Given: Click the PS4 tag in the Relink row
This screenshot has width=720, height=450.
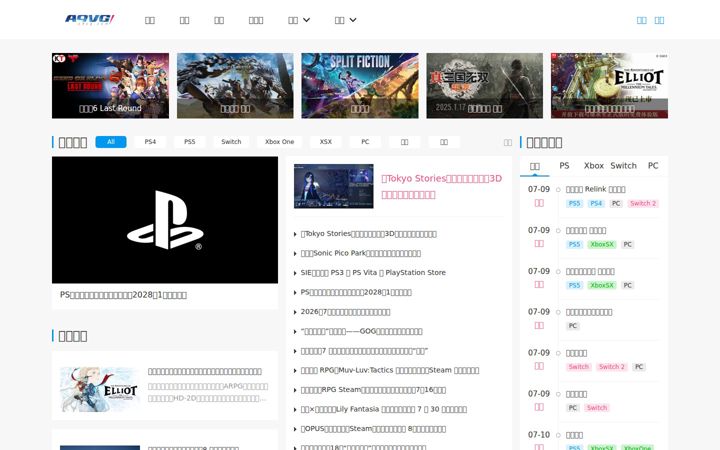Looking at the screenshot, I should 596,203.
